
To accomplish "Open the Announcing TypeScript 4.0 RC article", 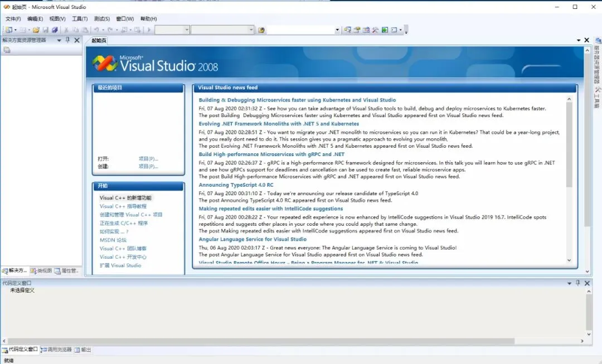I will 236,185.
